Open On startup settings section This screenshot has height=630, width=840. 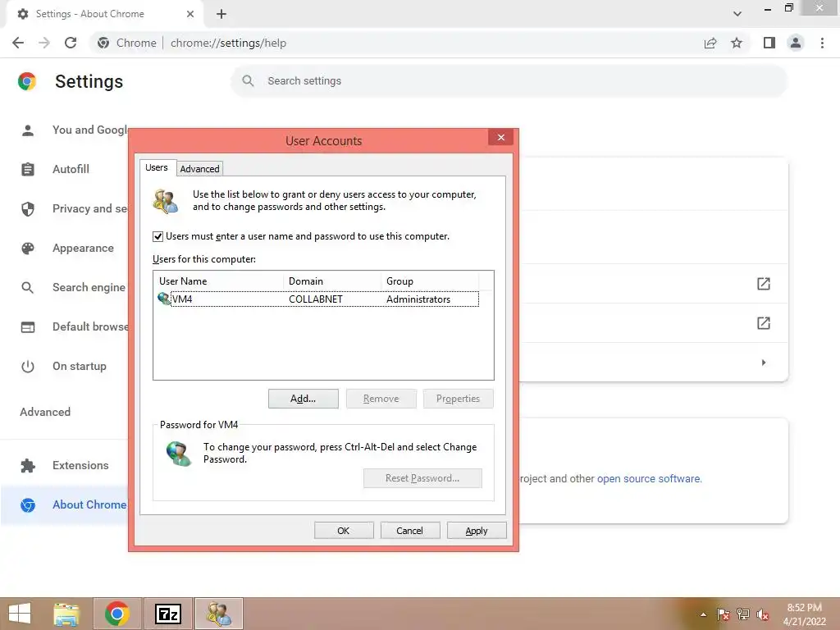[63, 367]
